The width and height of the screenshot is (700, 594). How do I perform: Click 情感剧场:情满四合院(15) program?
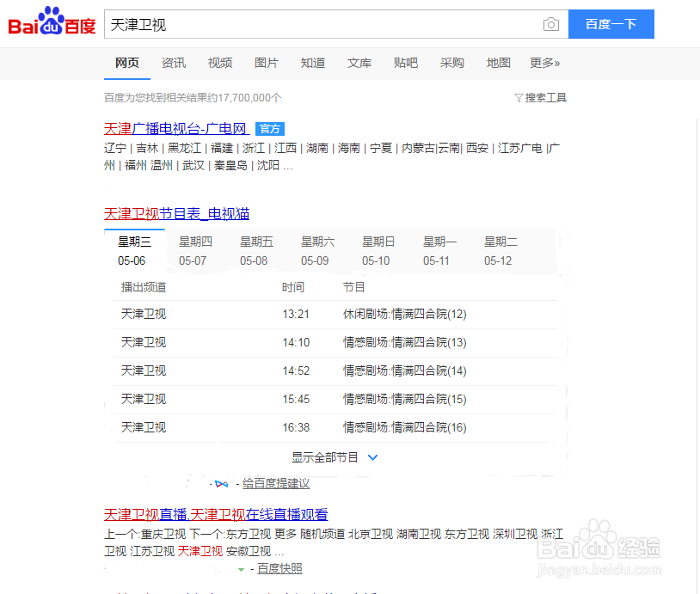tap(404, 399)
